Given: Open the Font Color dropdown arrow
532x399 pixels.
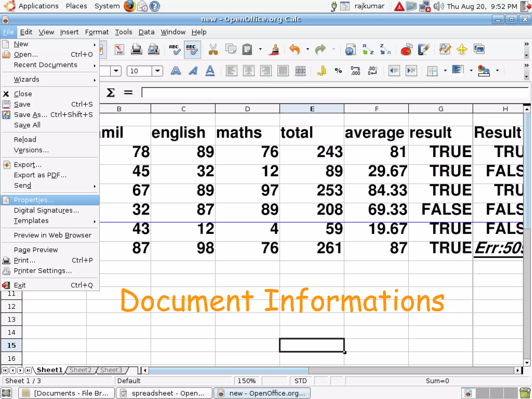Looking at the screenshot, I should pos(497,71).
